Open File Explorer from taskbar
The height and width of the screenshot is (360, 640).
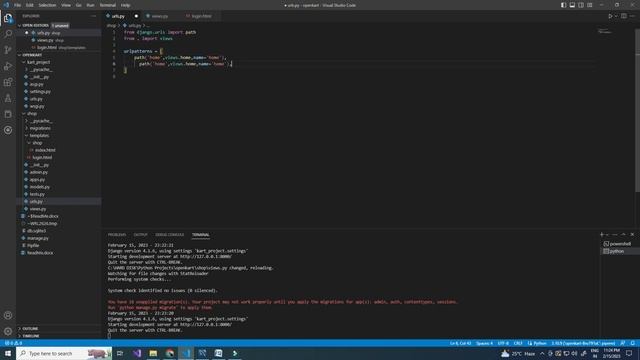click(153, 353)
